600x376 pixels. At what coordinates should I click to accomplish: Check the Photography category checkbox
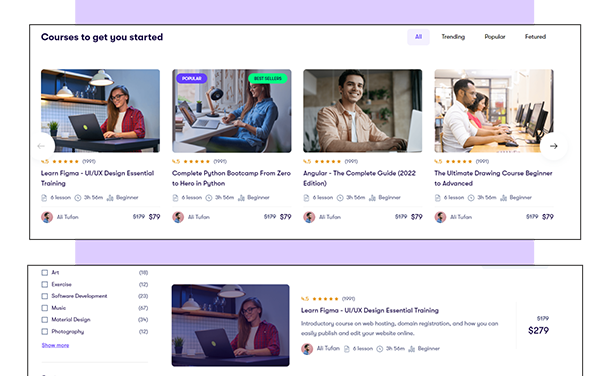(x=45, y=332)
